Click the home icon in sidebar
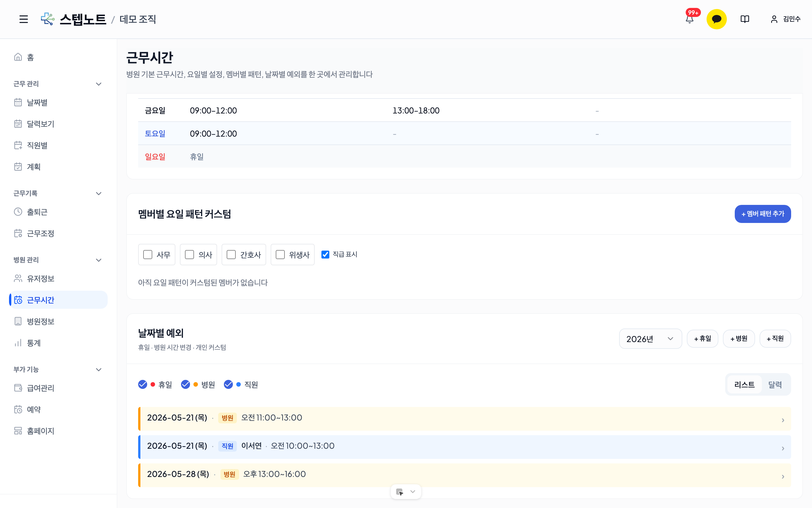 point(18,57)
